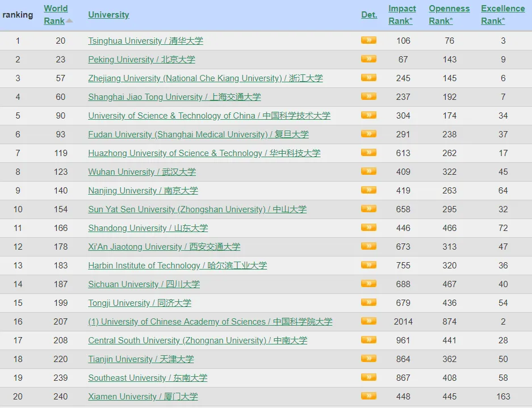The image size is (532, 408).
Task: Open details icon for Tianjin University
Action: [x=368, y=359]
